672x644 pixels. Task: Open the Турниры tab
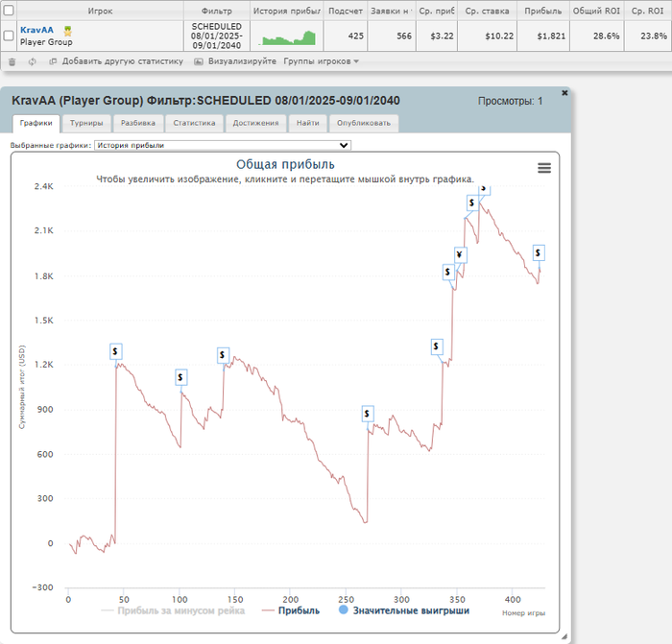(86, 124)
